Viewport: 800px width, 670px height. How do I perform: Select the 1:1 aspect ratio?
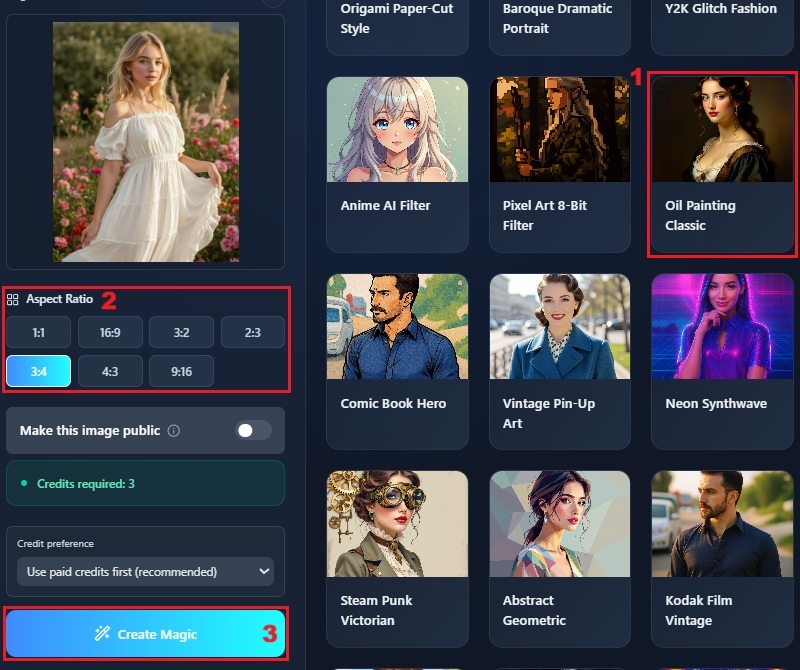tap(38, 332)
